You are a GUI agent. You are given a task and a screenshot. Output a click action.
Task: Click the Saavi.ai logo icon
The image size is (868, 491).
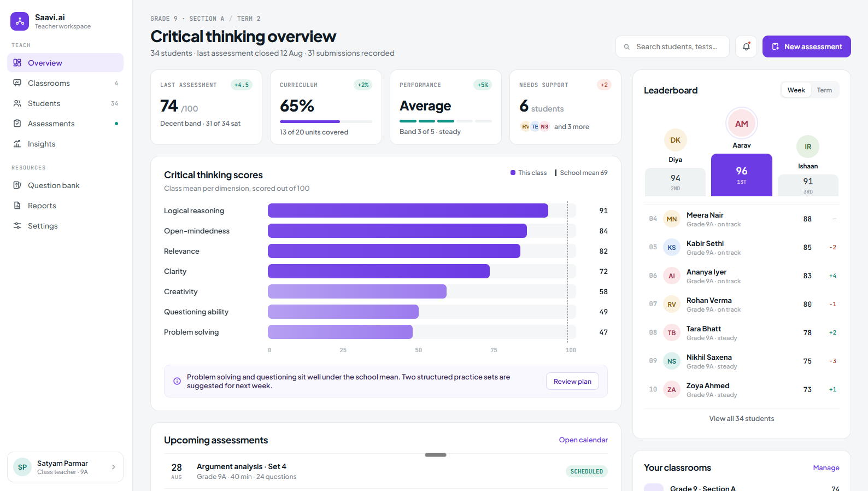coord(20,21)
